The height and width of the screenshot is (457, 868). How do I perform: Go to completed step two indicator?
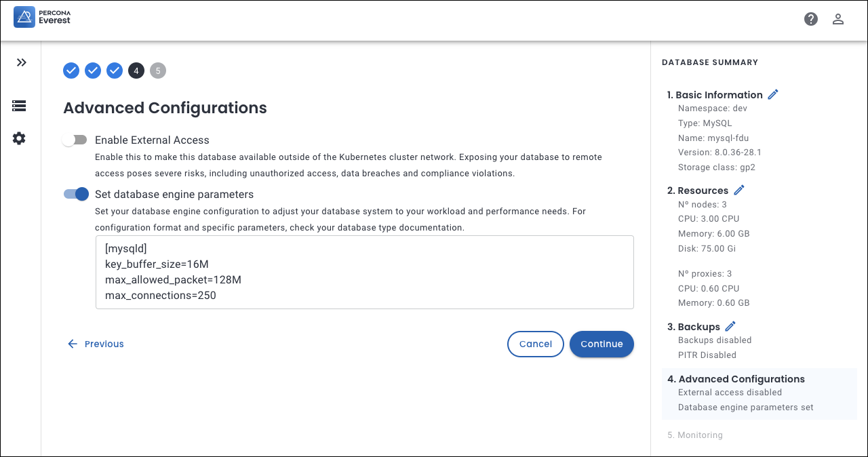(93, 71)
